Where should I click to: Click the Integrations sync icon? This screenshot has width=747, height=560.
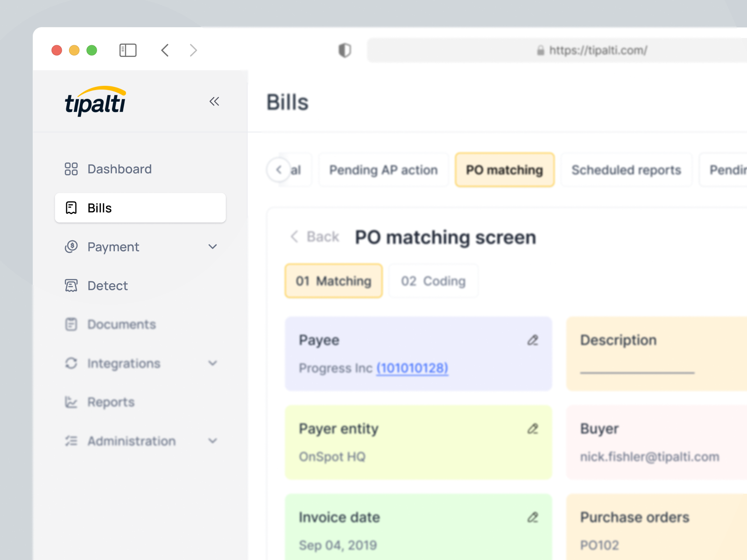pos(71,363)
